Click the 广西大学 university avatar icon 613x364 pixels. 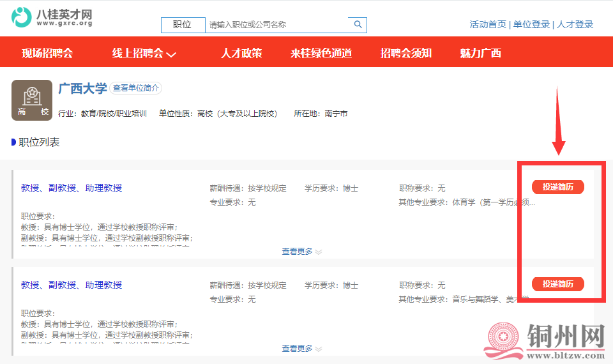point(31,100)
